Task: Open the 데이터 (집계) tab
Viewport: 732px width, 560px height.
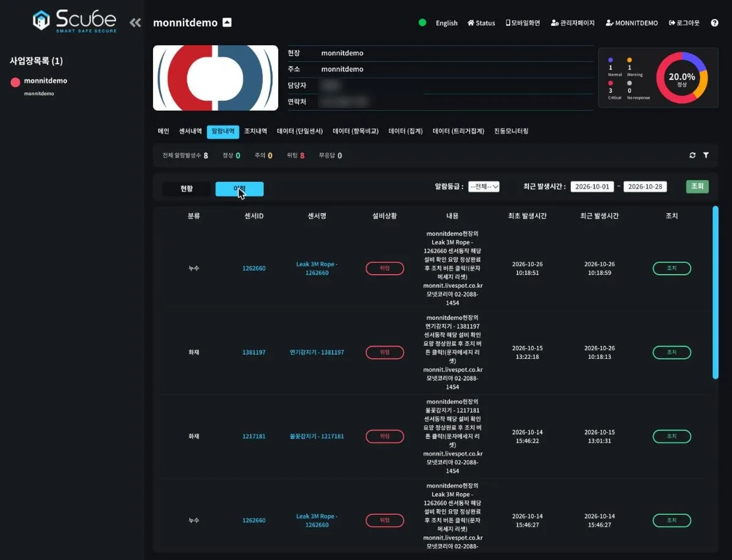Action: (406, 131)
